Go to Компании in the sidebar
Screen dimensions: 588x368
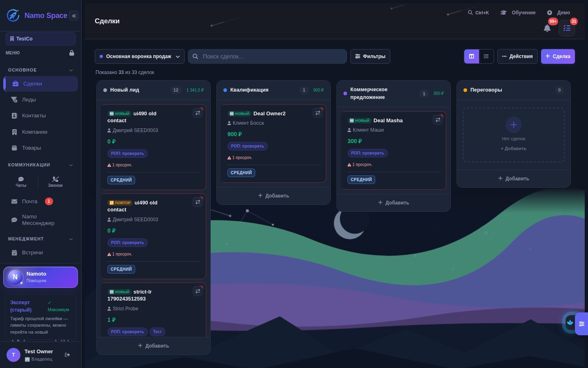[x=40, y=132]
